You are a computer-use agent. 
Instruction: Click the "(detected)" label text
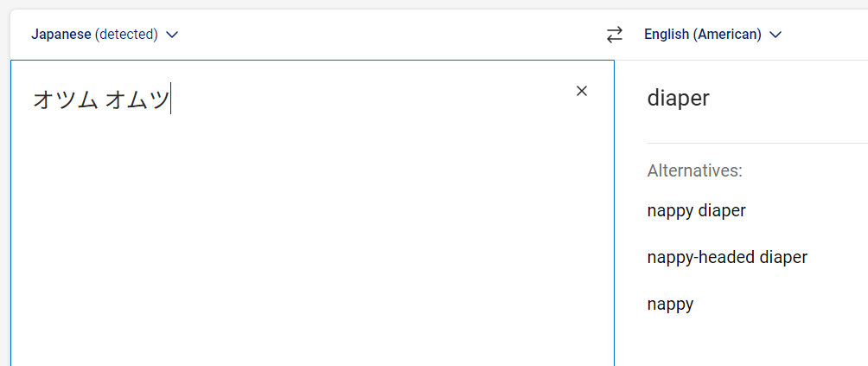[126, 35]
